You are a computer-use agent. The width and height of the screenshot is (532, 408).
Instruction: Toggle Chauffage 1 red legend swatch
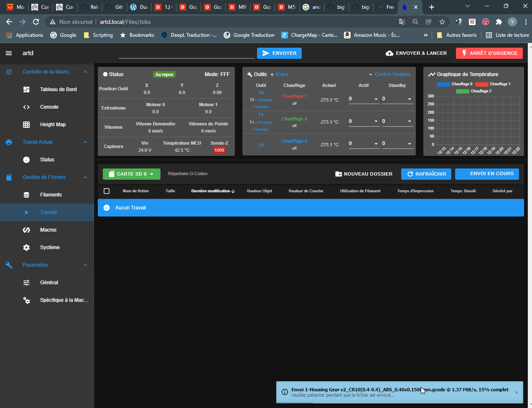[x=482, y=84]
